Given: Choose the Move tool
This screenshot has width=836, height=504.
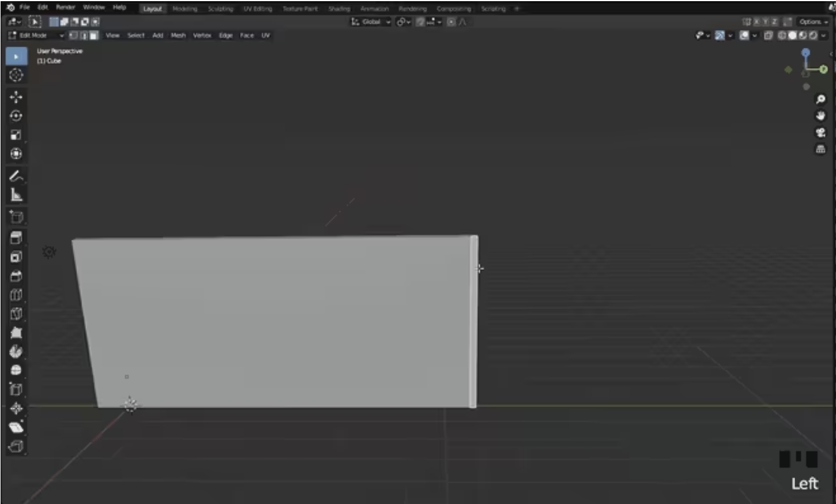Looking at the screenshot, I should coord(16,97).
